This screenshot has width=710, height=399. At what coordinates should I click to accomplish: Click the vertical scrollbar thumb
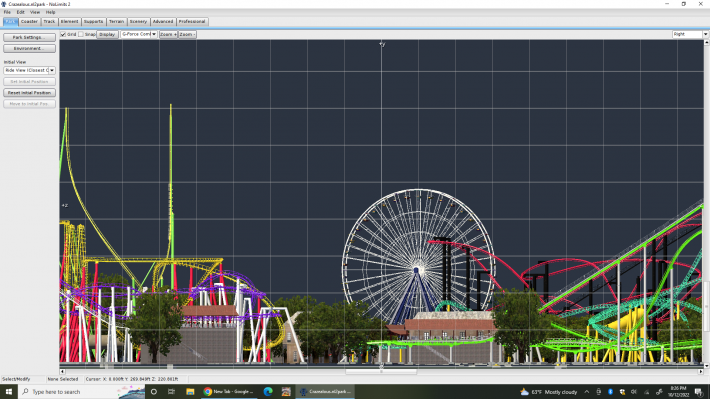(706, 307)
